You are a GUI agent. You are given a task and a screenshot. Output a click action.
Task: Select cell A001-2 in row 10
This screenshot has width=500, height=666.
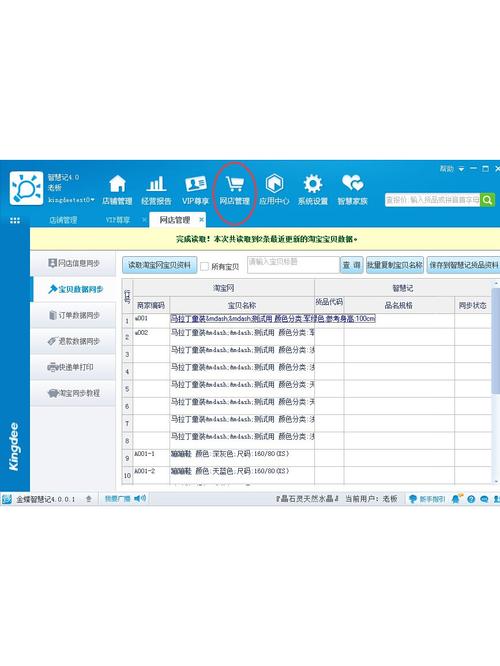(x=151, y=475)
